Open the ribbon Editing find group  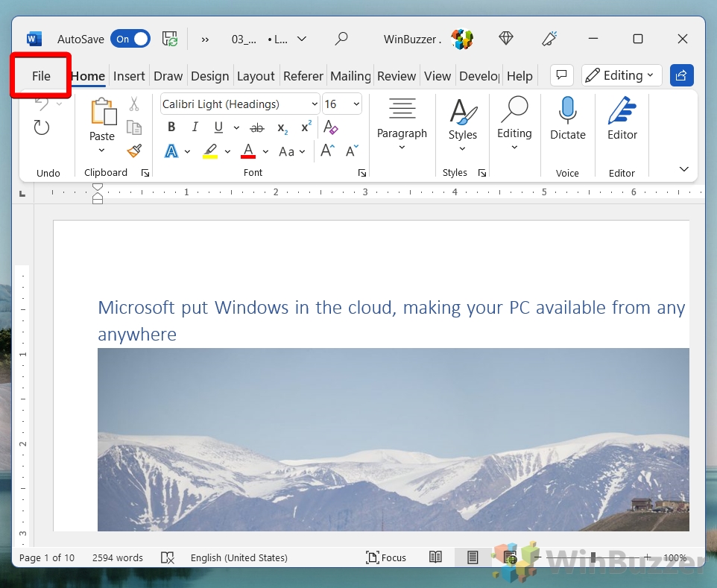tap(514, 123)
